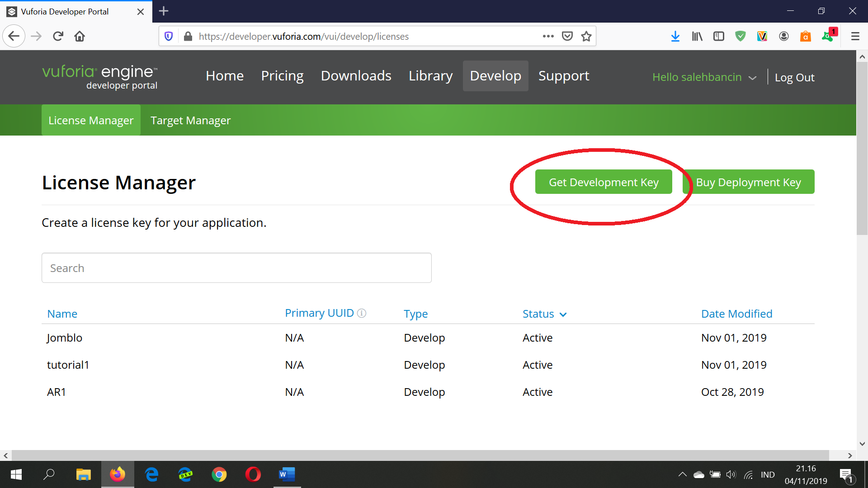Open the Firefox downloads arrow icon

pyautogui.click(x=675, y=36)
